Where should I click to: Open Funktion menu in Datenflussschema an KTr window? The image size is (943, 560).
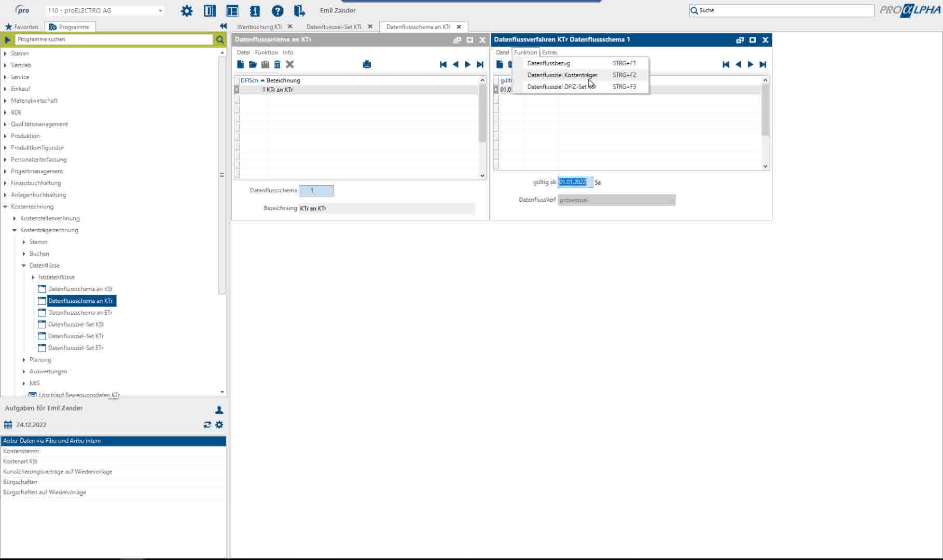tap(266, 52)
